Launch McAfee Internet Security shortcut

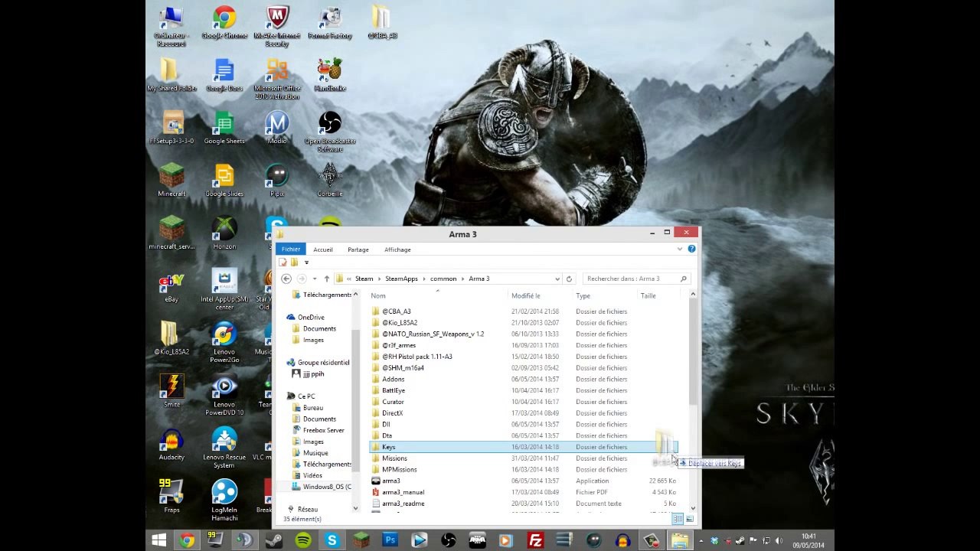[x=277, y=26]
